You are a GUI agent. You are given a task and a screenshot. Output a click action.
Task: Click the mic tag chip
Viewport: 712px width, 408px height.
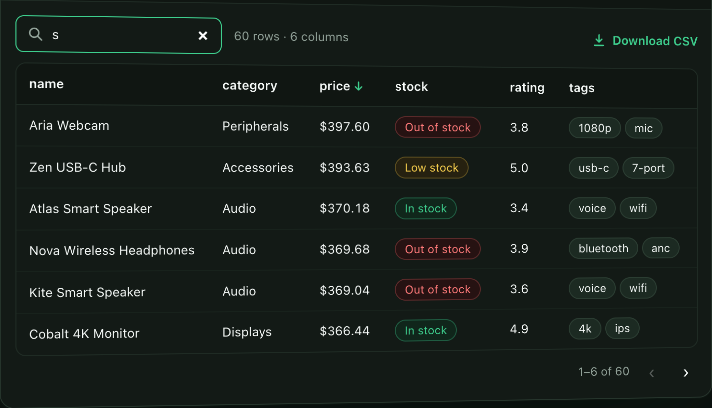click(643, 128)
